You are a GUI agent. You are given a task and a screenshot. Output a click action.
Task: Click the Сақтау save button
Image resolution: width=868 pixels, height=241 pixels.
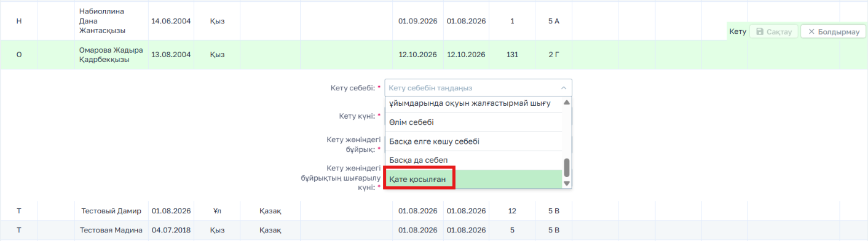tap(774, 31)
